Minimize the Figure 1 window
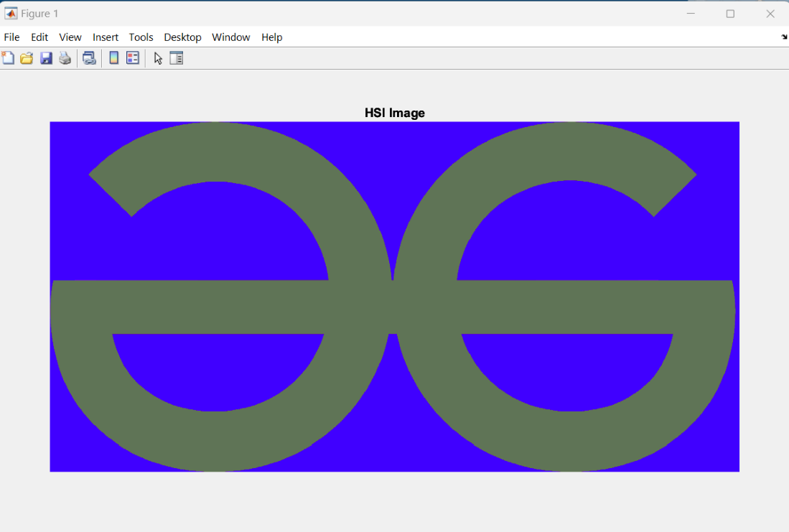The image size is (789, 532). (691, 14)
